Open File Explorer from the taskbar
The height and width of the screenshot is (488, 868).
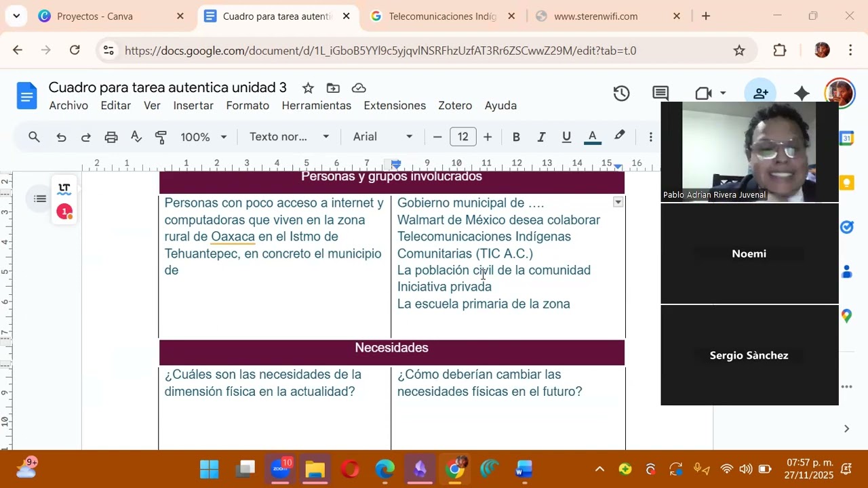[315, 469]
